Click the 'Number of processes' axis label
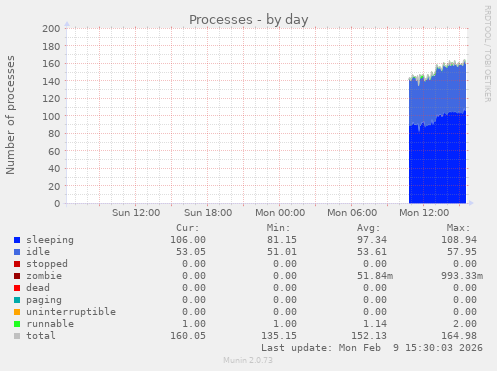Screen dimensions: 497x371 click(x=10, y=115)
